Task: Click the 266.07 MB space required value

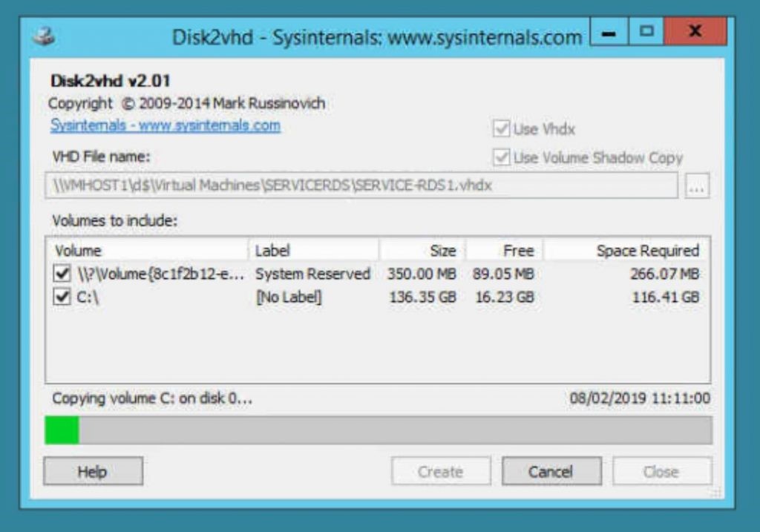Action: pos(664,274)
